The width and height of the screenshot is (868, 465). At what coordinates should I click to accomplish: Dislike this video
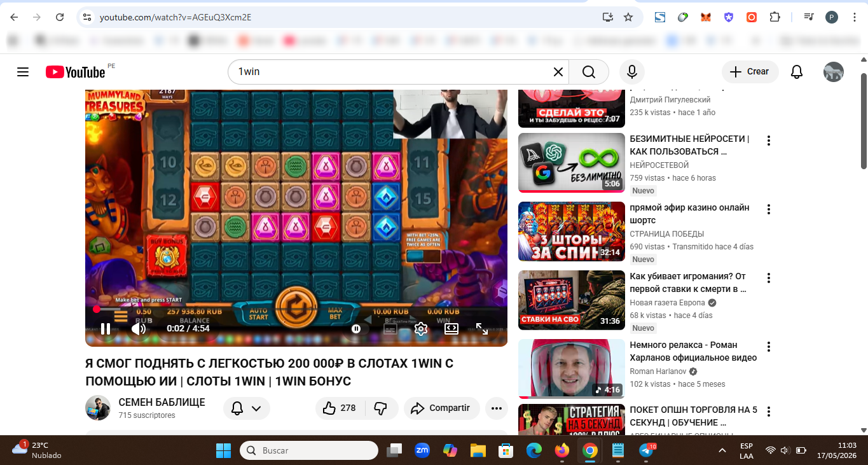[381, 408]
